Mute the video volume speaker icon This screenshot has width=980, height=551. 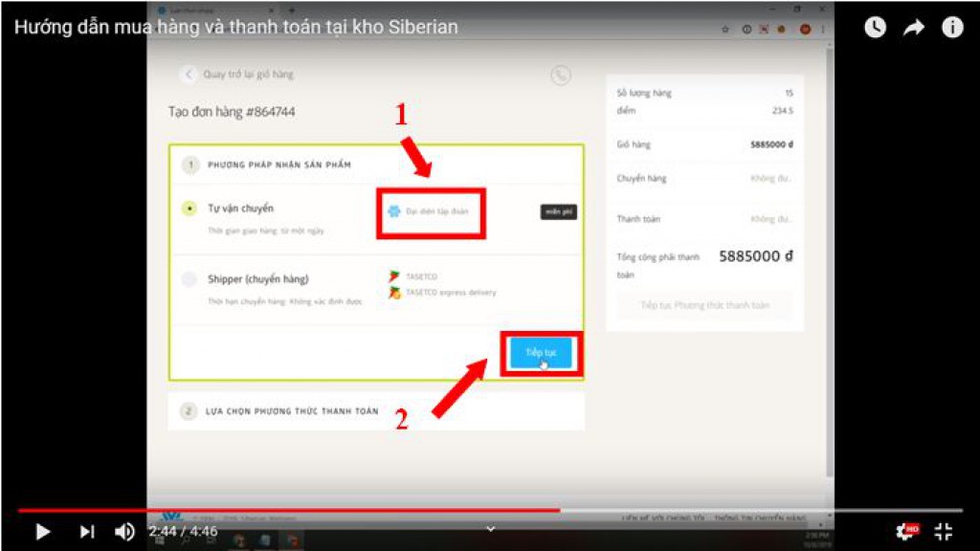coord(124,532)
